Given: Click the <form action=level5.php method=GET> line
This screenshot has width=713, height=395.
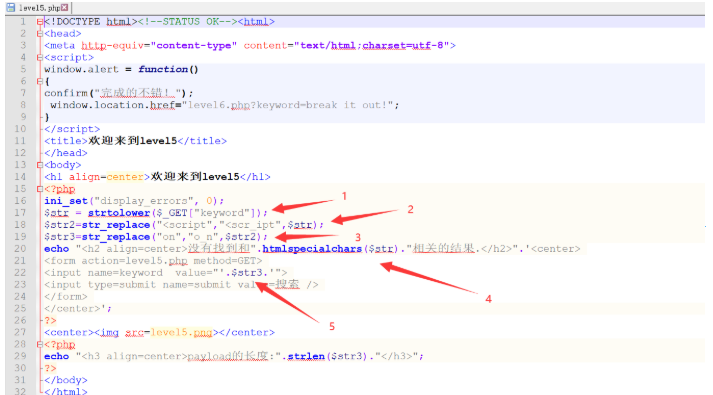Looking at the screenshot, I should pos(153,261).
